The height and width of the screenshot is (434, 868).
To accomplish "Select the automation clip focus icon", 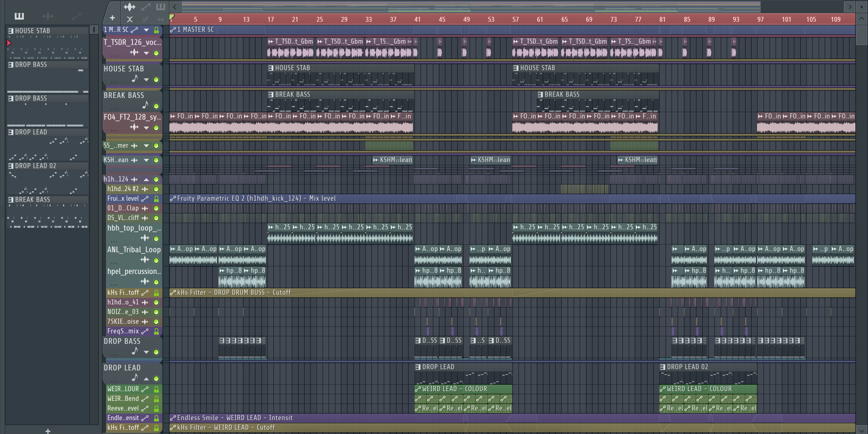I will pos(146,7).
